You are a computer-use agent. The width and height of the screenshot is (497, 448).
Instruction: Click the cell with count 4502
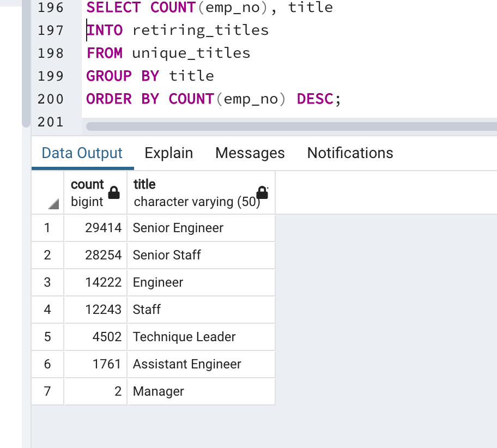[95, 337]
